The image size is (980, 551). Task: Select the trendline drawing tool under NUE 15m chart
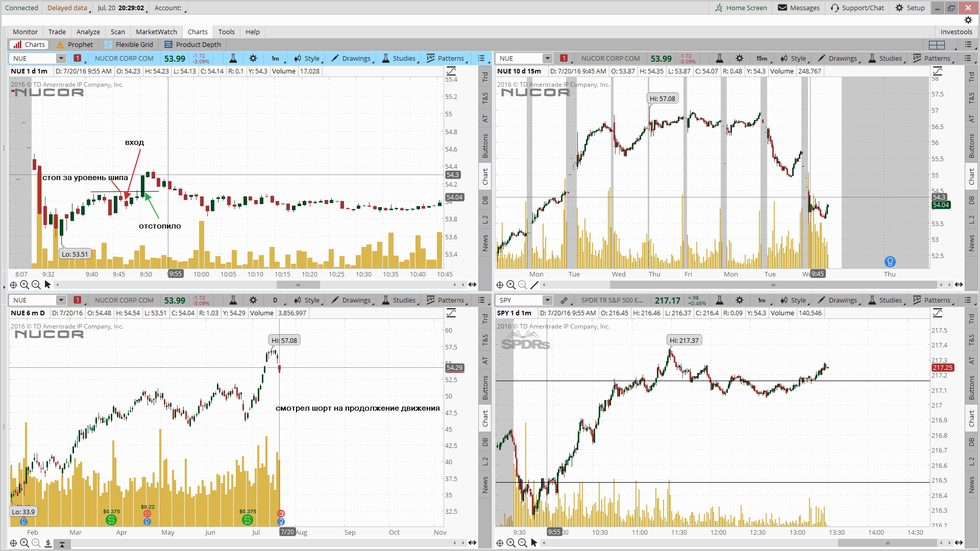pyautogui.click(x=534, y=285)
